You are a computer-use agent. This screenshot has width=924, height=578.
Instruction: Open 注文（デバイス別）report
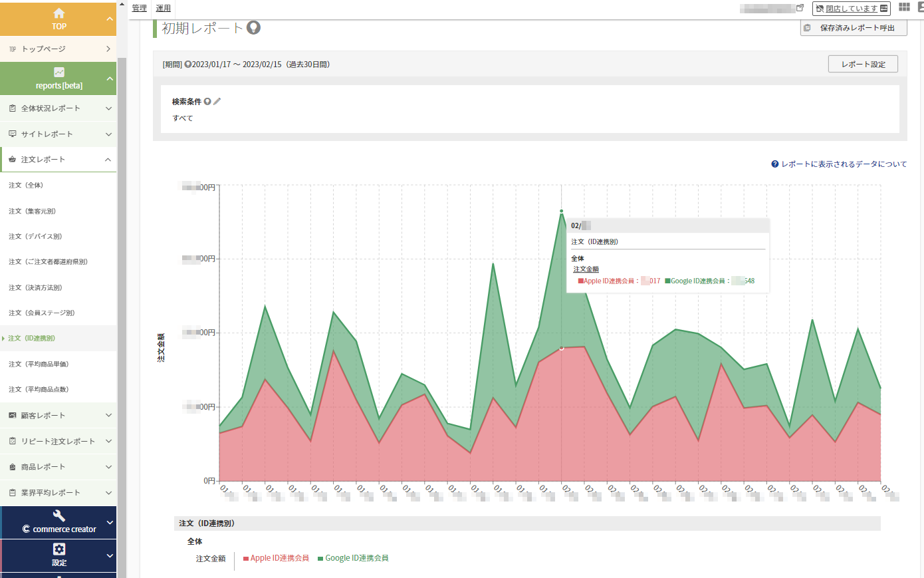pyautogui.click(x=35, y=237)
